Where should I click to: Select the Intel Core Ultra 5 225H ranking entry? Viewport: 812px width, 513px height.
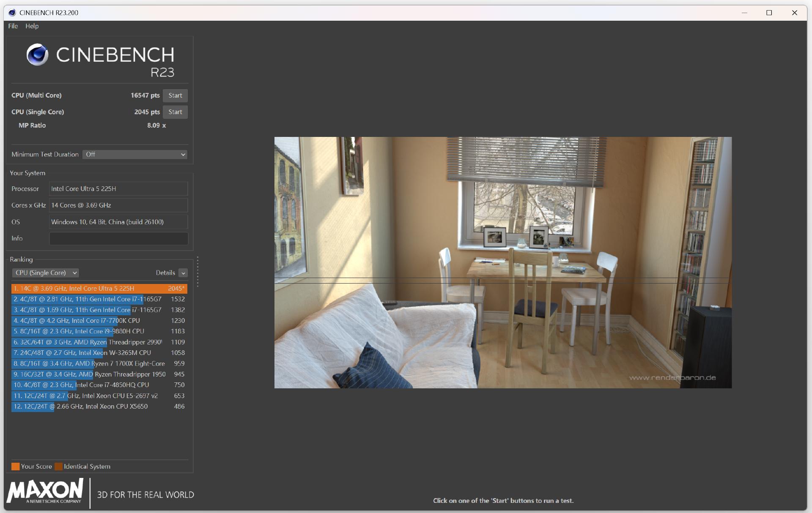pos(99,289)
